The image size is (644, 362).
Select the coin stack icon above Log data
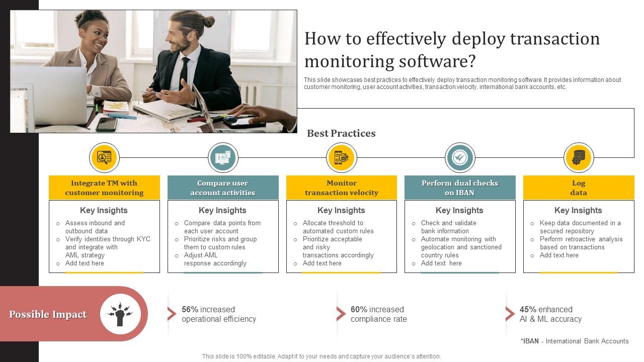point(579,157)
